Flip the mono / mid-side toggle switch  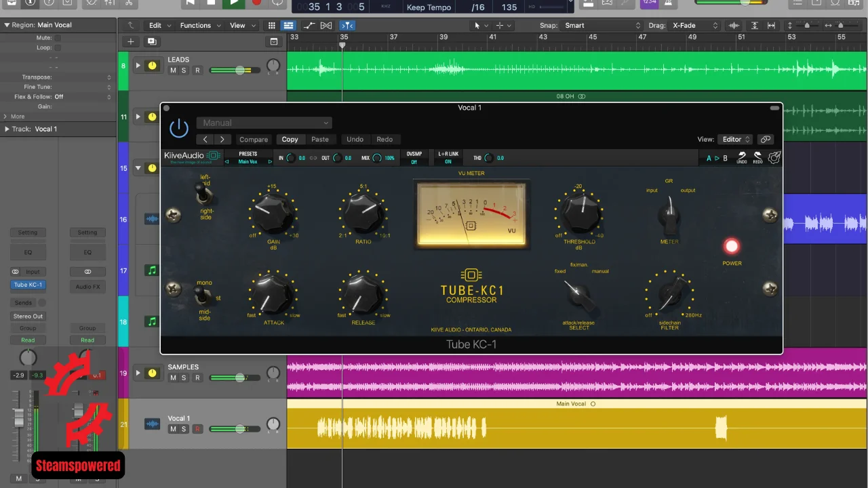coord(201,295)
